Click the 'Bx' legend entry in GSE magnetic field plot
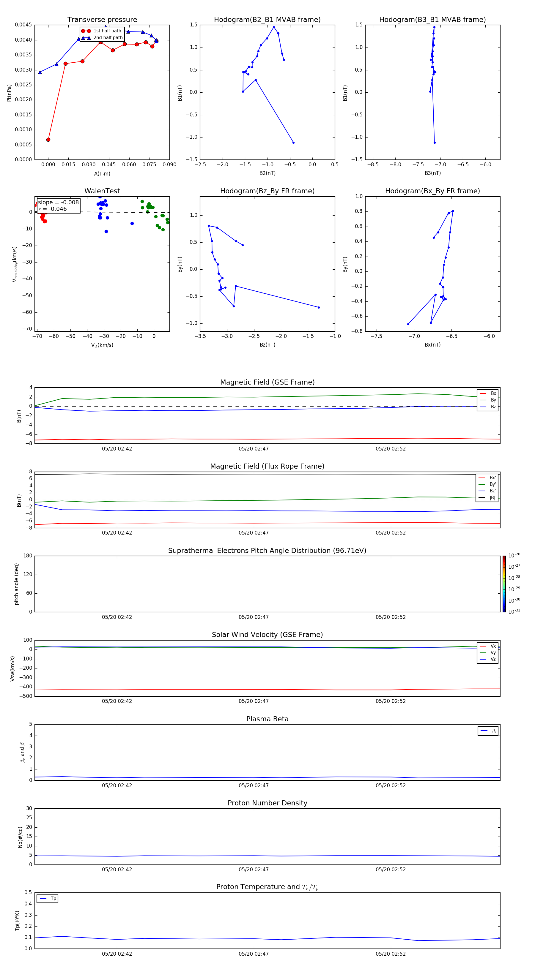The height and width of the screenshot is (980, 535). [488, 393]
